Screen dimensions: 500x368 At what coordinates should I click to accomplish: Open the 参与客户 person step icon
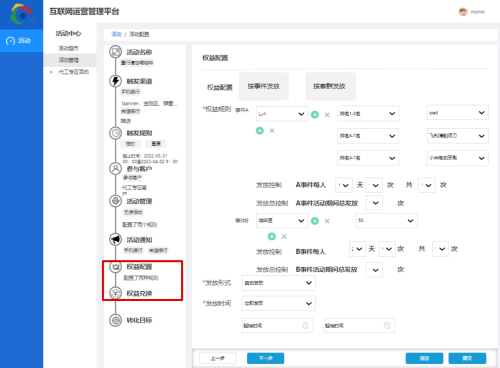116,168
